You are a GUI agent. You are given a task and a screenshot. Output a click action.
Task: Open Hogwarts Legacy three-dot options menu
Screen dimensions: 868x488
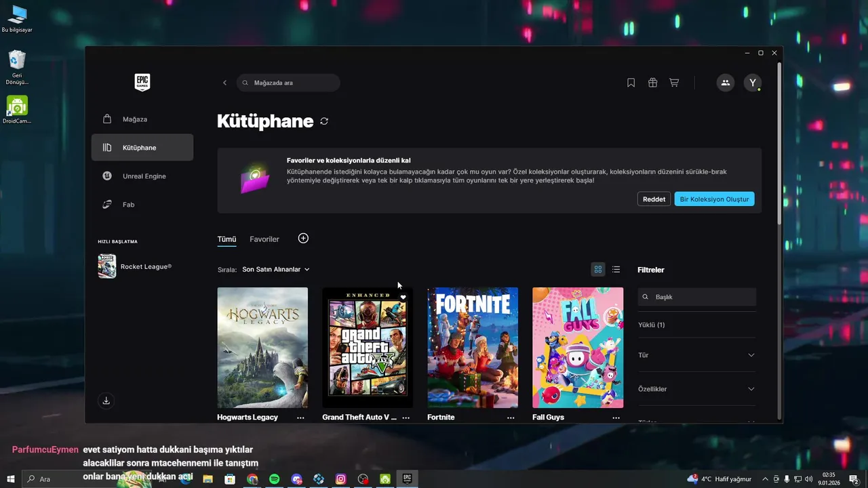click(300, 418)
